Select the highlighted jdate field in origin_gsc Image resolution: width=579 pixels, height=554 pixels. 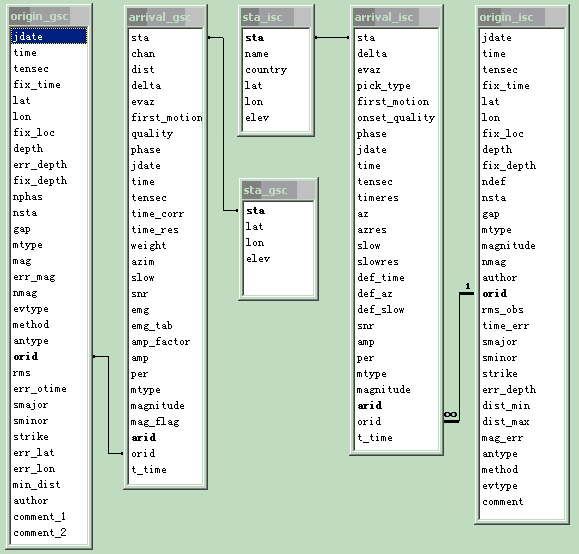(x=49, y=36)
